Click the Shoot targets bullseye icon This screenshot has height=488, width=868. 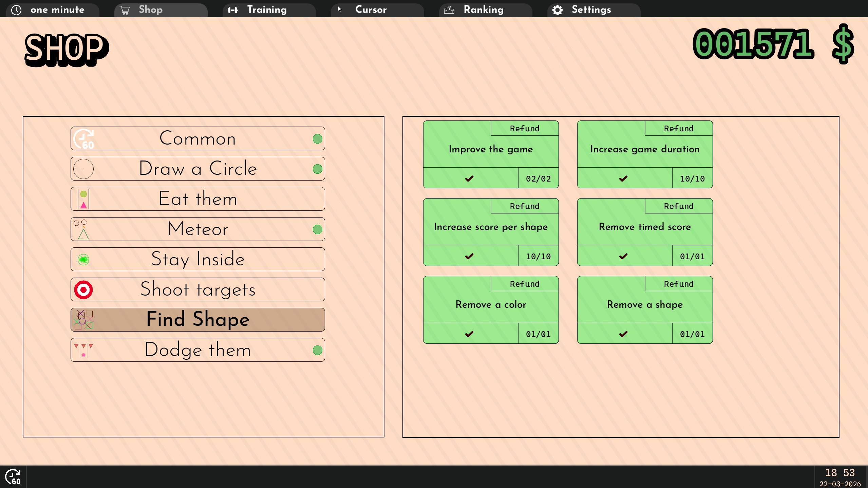click(83, 290)
